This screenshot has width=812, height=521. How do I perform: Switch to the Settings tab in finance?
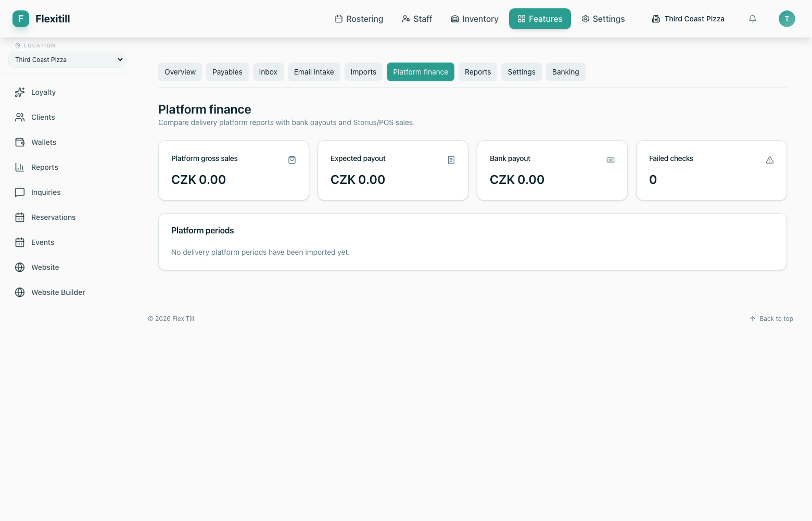point(522,72)
